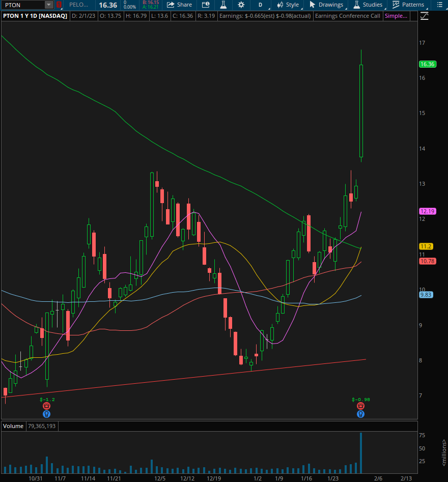Image resolution: width=448 pixels, height=482 pixels.
Task: Open the Patterns menu
Action: pyautogui.click(x=409, y=5)
